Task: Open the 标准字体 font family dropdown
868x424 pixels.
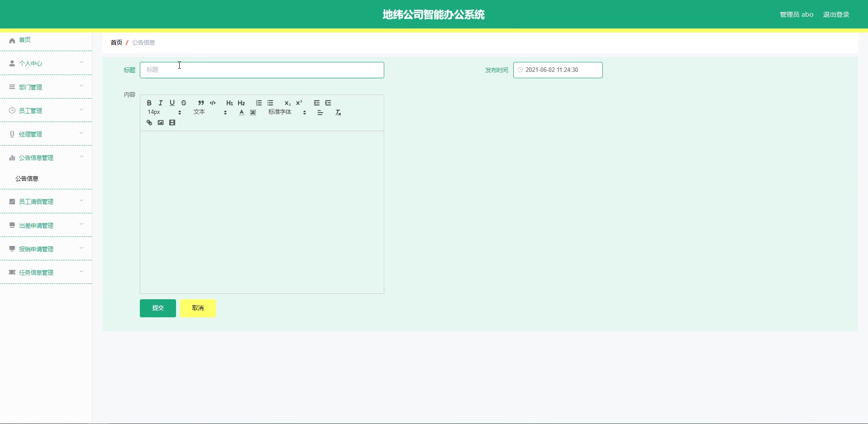Action: click(287, 112)
